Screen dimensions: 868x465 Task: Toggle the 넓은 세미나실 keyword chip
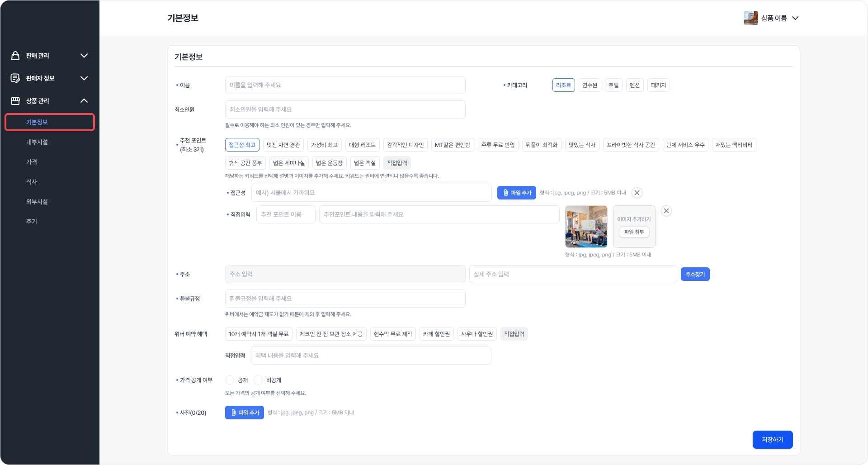(x=289, y=163)
